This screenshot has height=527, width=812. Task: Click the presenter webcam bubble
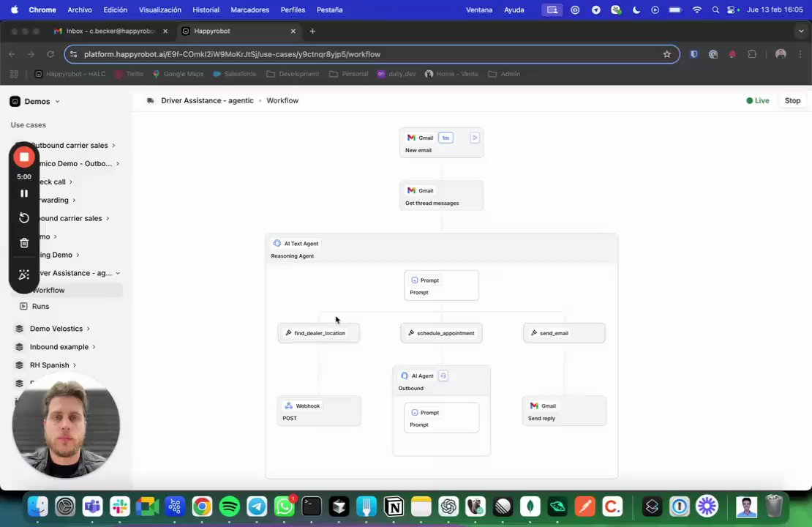coord(66,425)
